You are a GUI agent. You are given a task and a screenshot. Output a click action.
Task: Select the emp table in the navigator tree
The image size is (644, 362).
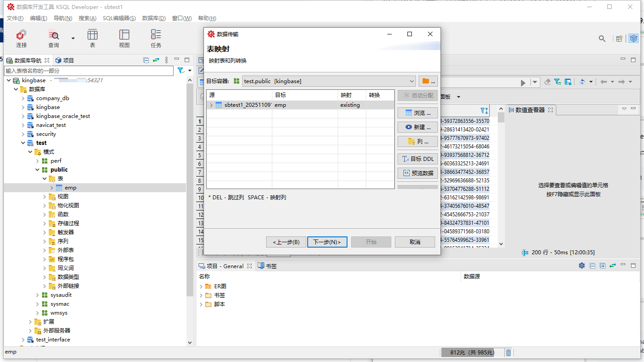tap(70, 188)
